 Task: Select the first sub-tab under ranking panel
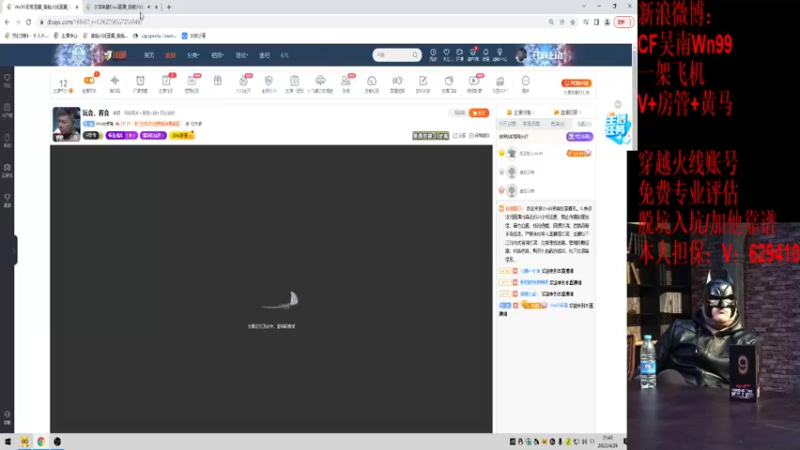tap(508, 124)
